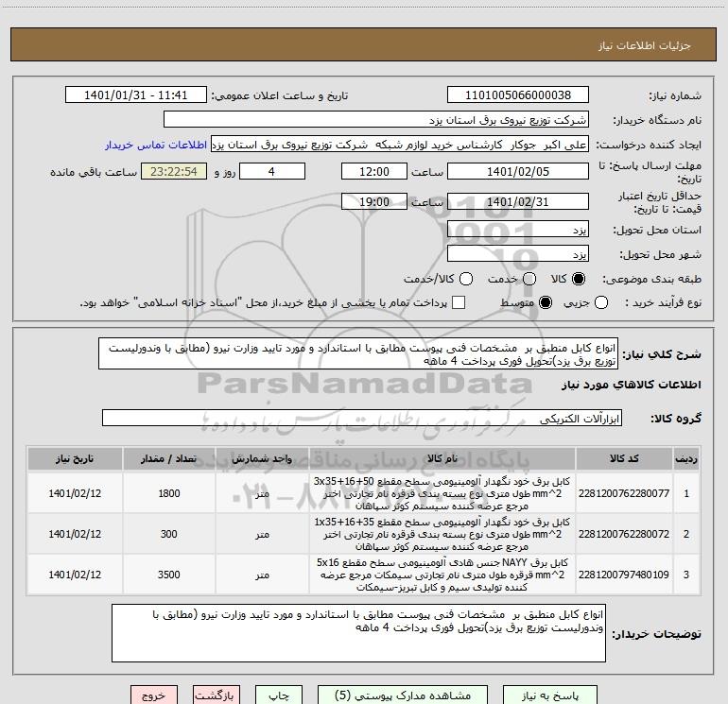Click the date 1401/02/12 in row 1

pyautogui.click(x=75, y=493)
